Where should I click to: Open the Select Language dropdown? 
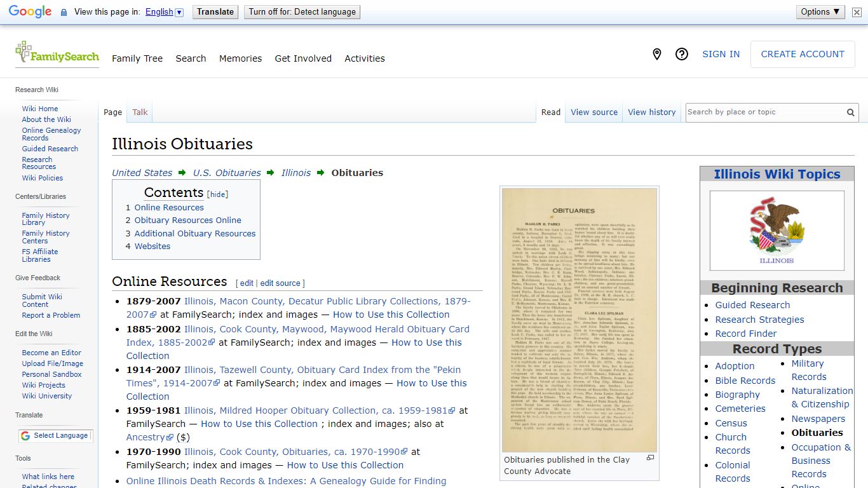pyautogui.click(x=55, y=435)
